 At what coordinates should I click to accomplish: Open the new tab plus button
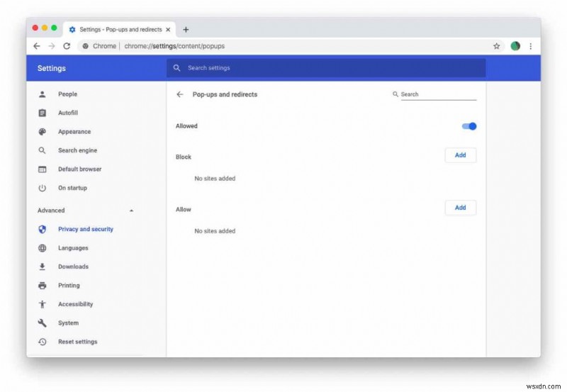click(x=186, y=30)
